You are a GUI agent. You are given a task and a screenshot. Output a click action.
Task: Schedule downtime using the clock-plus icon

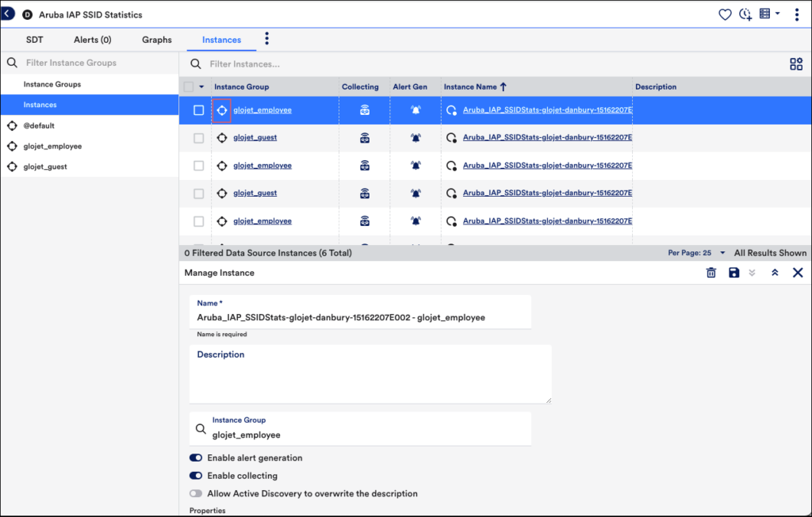point(745,14)
